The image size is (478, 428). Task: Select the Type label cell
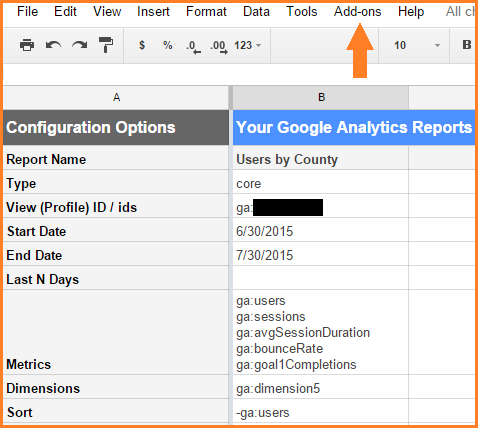(x=116, y=182)
